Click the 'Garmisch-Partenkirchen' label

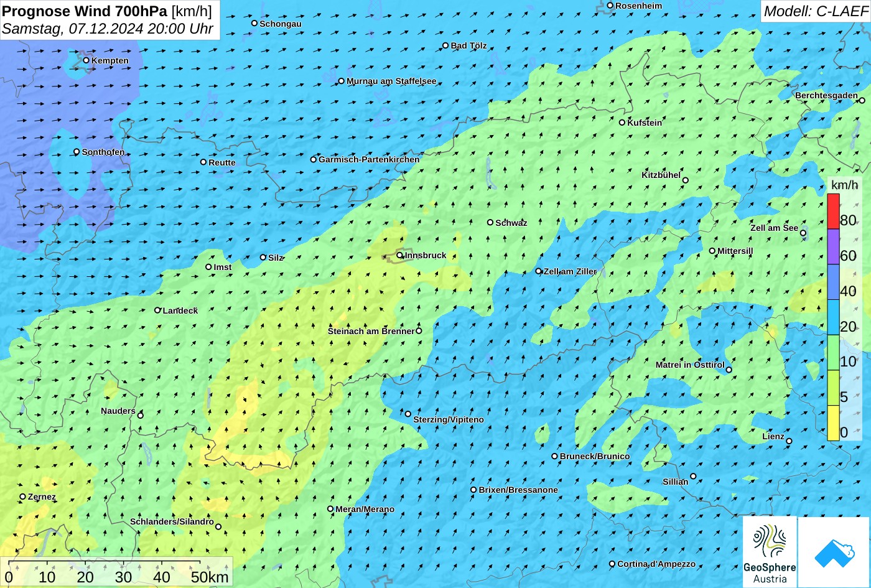click(369, 159)
